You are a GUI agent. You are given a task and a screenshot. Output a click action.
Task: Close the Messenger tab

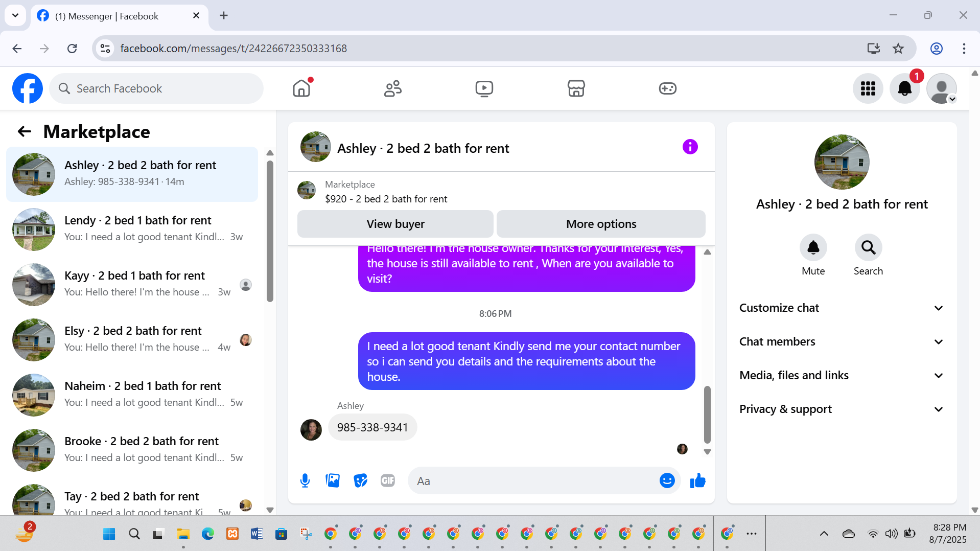click(196, 16)
